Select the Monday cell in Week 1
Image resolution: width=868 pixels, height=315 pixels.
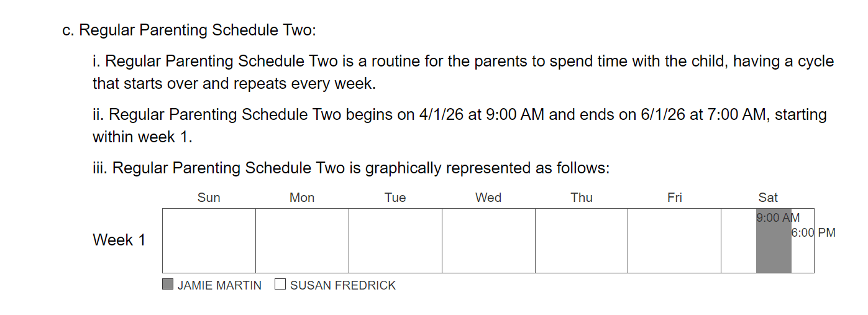(302, 241)
